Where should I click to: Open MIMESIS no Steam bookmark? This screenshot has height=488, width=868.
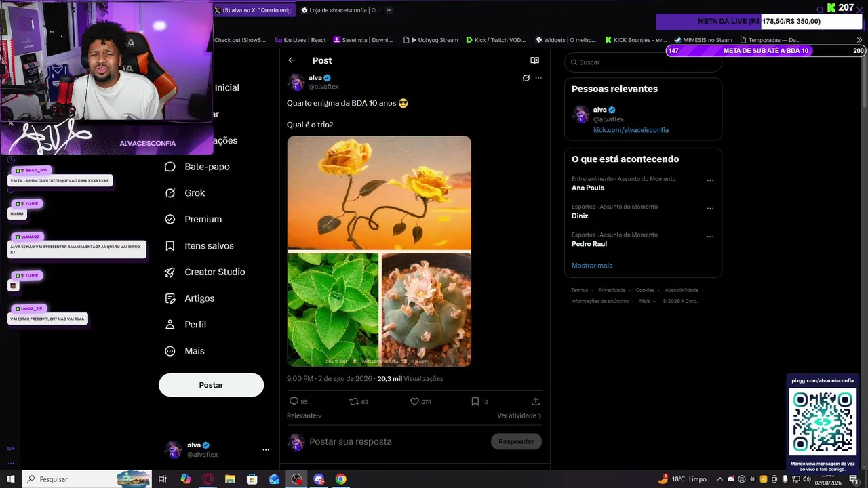click(703, 40)
